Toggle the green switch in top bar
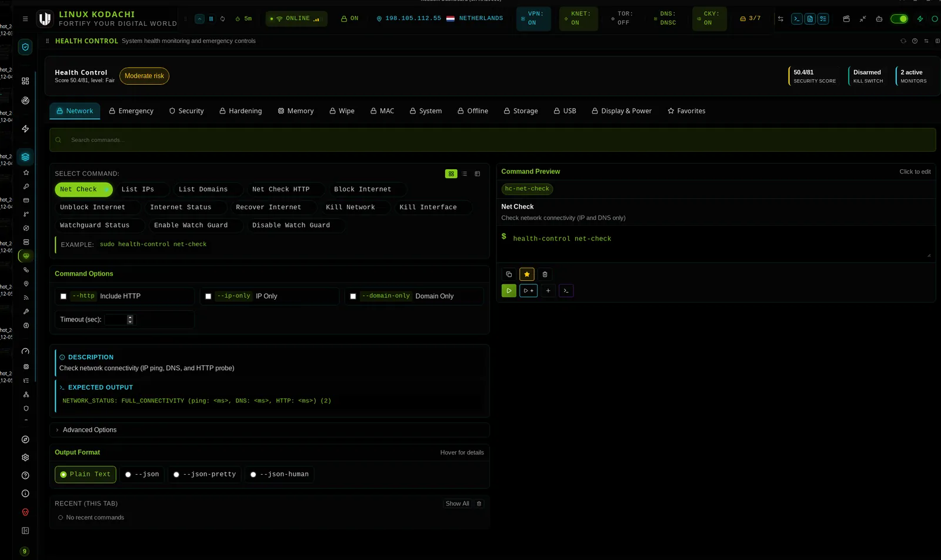The height and width of the screenshot is (560, 941). (899, 19)
